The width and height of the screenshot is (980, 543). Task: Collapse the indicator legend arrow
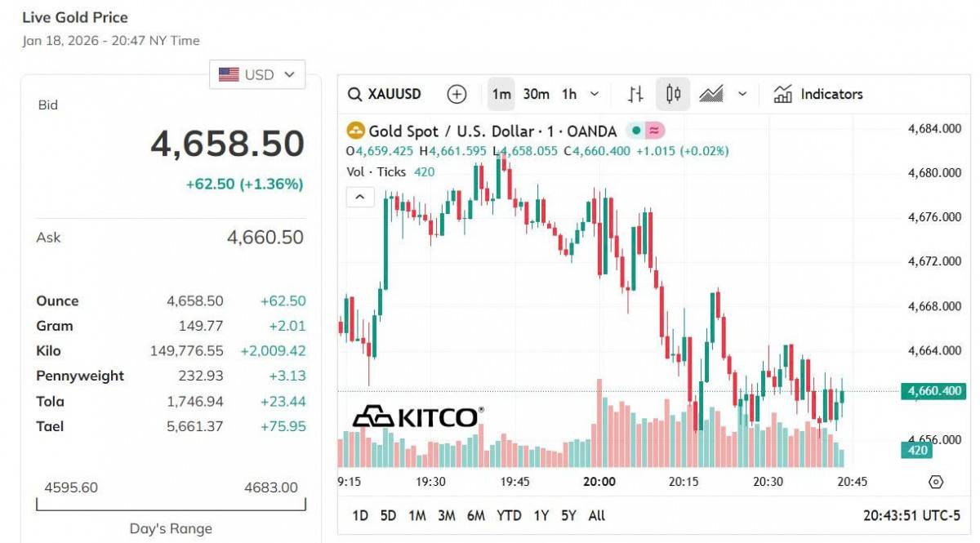point(360,197)
